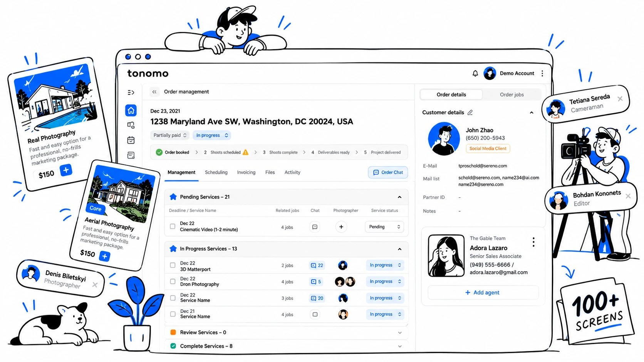Collapse the In Progress Services section

point(399,249)
